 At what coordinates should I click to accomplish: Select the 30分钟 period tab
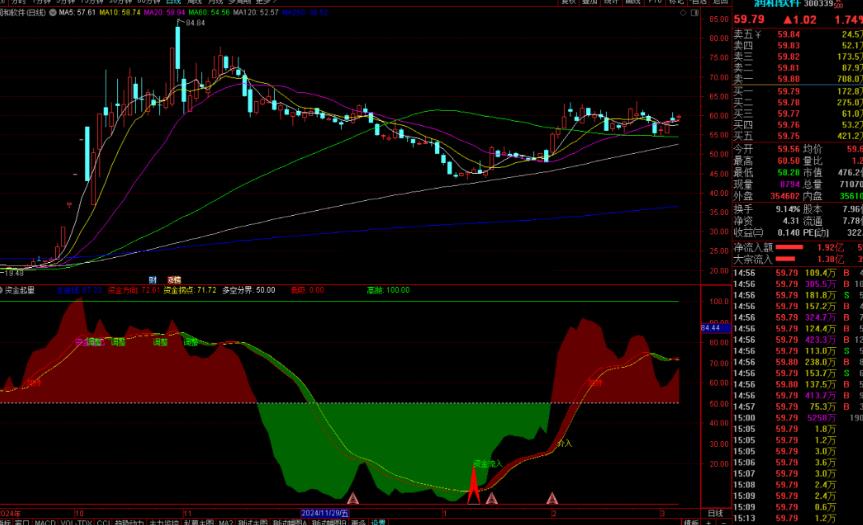point(120,2)
